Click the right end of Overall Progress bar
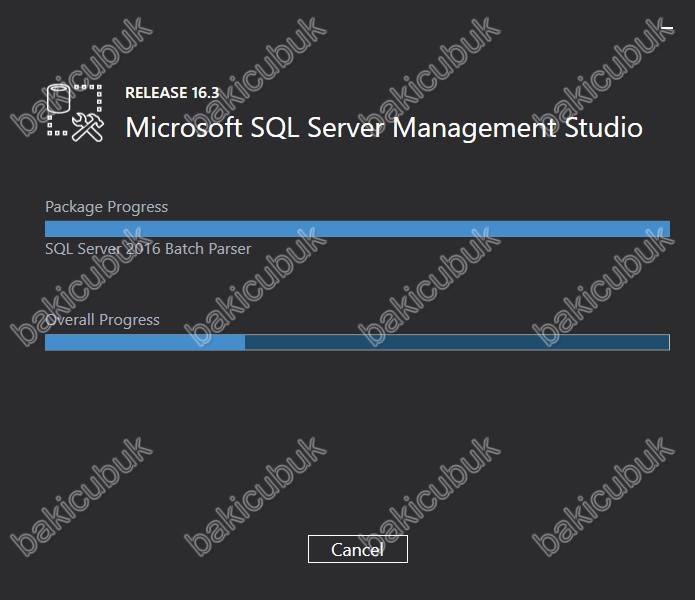Screen dimensions: 695x600 click(x=664, y=342)
